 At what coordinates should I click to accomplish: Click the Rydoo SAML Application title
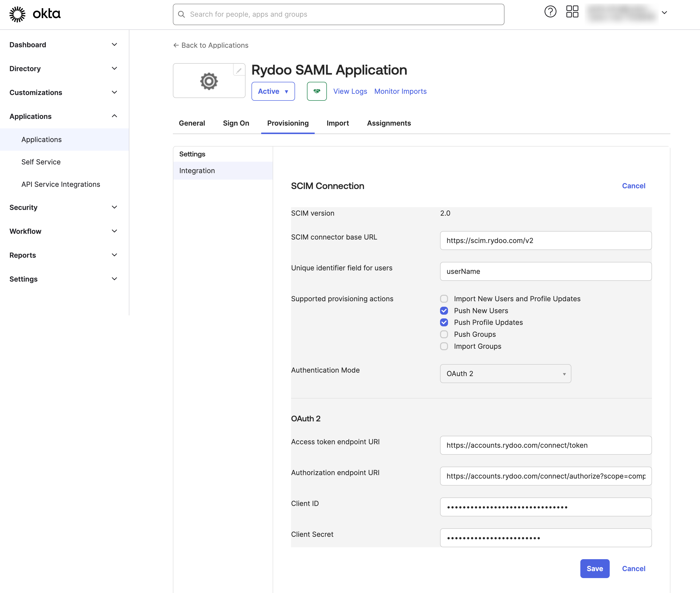click(329, 70)
